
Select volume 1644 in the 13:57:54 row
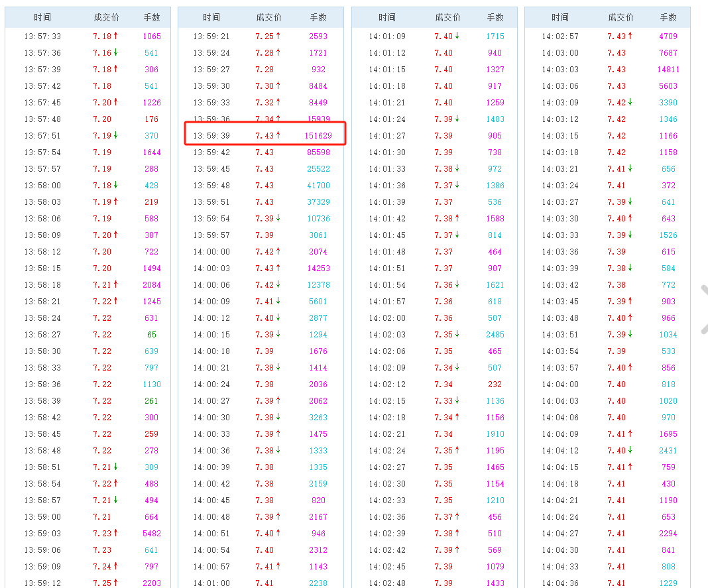coord(152,152)
